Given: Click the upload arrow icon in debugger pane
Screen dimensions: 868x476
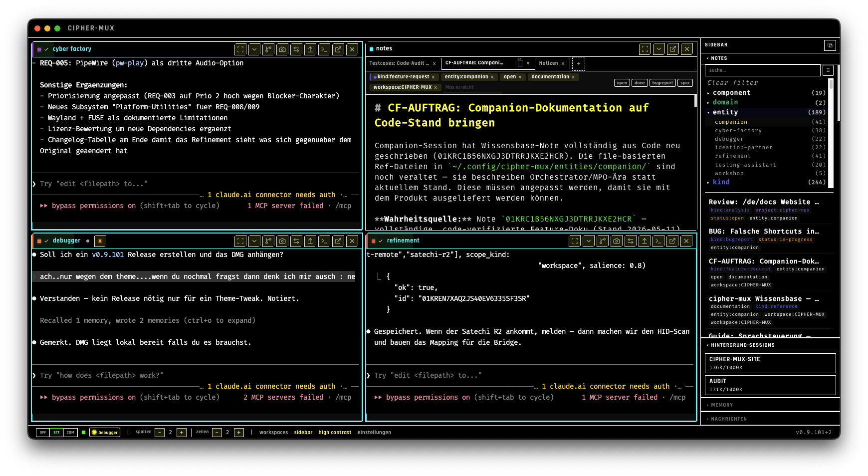Looking at the screenshot, I should point(310,241).
